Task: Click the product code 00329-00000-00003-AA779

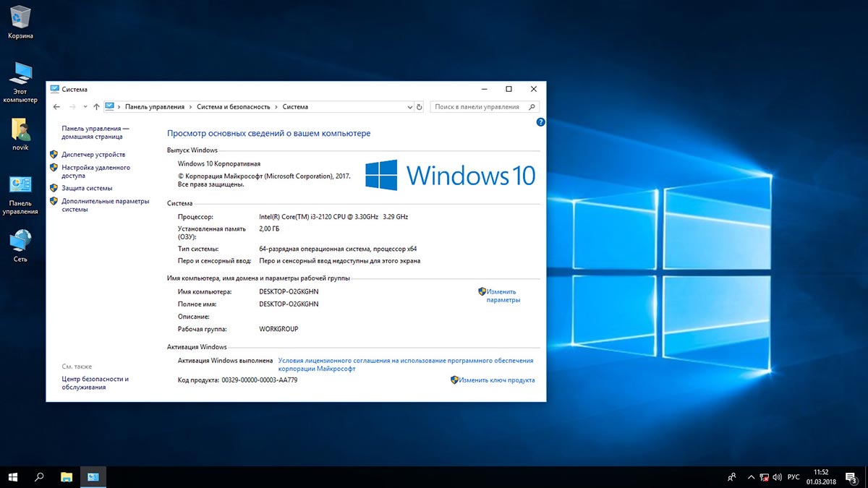Action: coord(259,380)
